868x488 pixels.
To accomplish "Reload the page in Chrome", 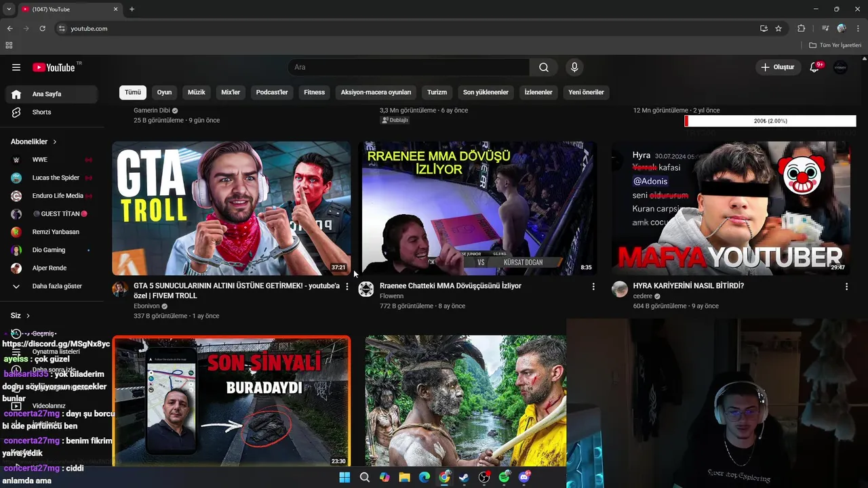I will [x=42, y=28].
